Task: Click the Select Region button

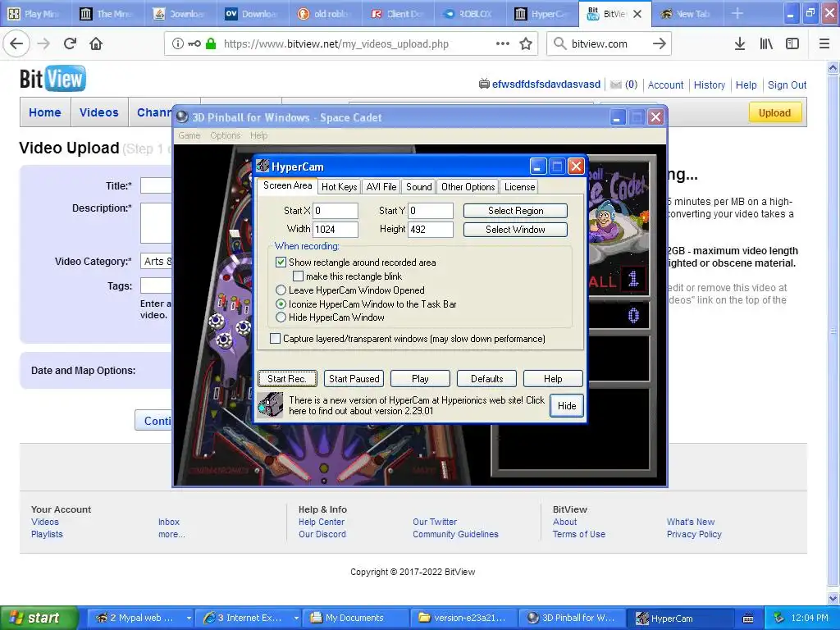Action: 515,211
